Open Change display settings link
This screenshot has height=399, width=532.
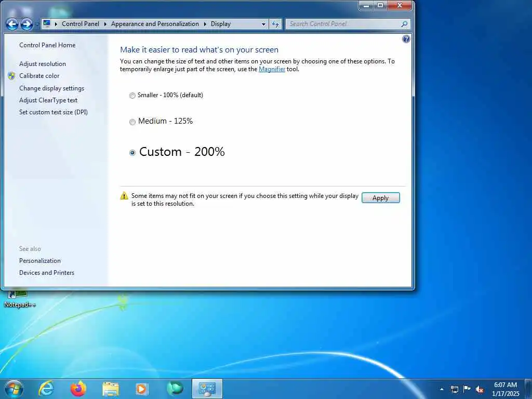(51, 88)
